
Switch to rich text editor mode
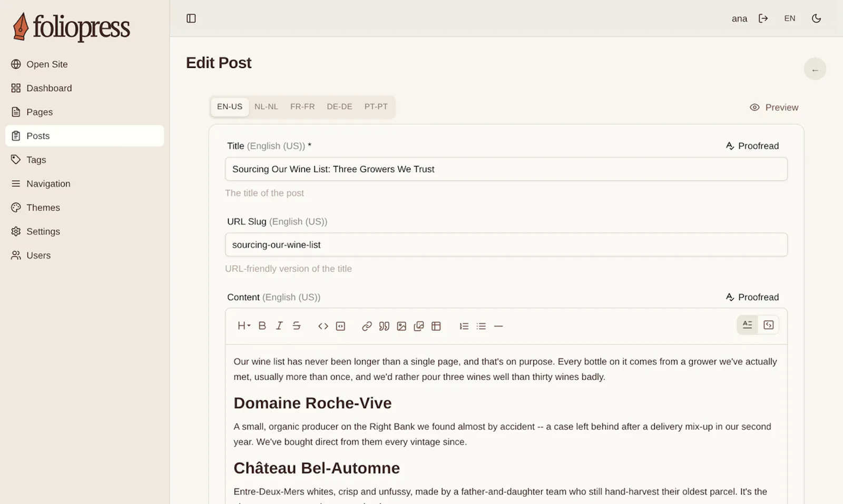pos(747,325)
